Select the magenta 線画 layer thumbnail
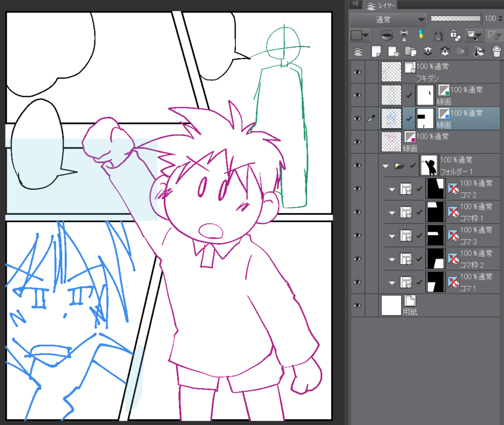The image size is (504, 425). click(391, 142)
